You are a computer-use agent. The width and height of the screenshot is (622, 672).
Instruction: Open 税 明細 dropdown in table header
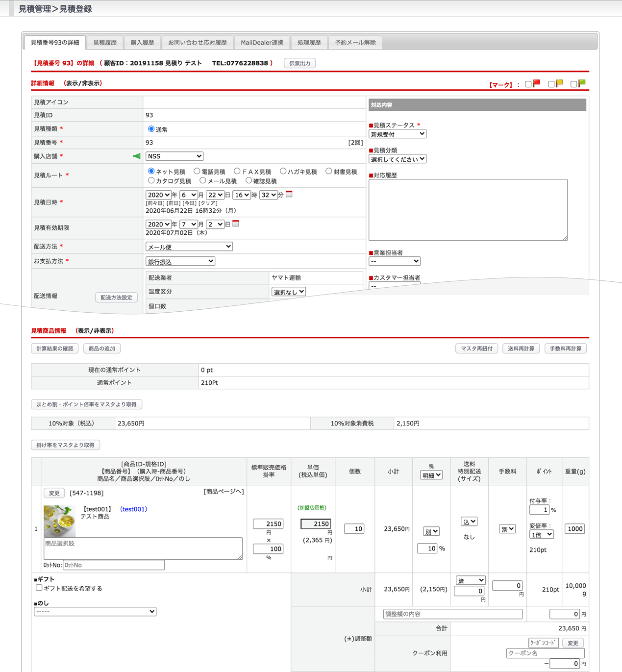click(431, 475)
